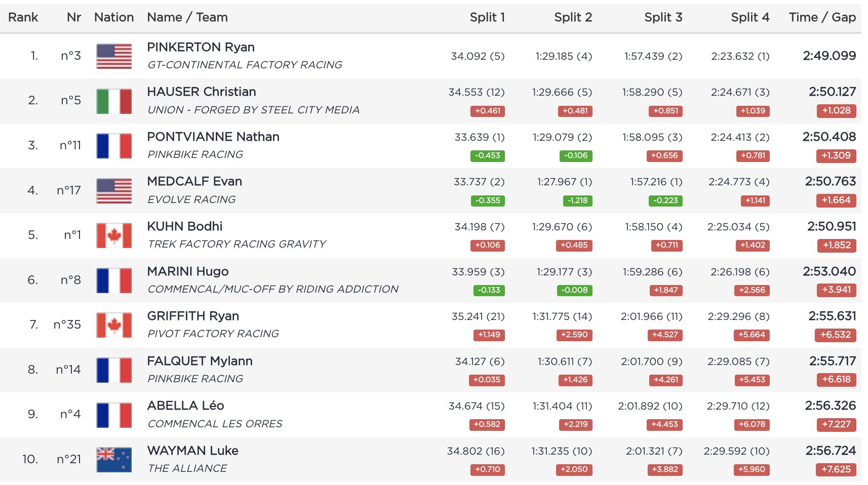Viewport: 868px width, 485px height.
Task: Click the Italian flag beside HAUSER Christian
Action: pyautogui.click(x=114, y=101)
